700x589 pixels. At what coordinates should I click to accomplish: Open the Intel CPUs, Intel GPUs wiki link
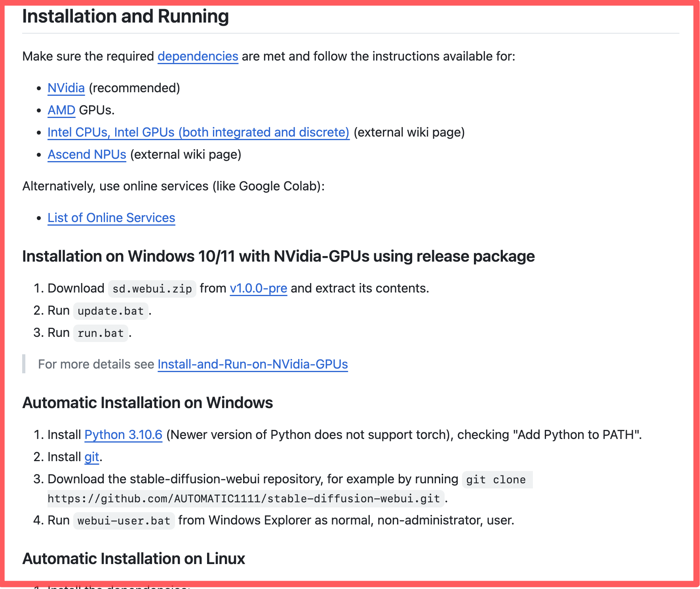[198, 132]
